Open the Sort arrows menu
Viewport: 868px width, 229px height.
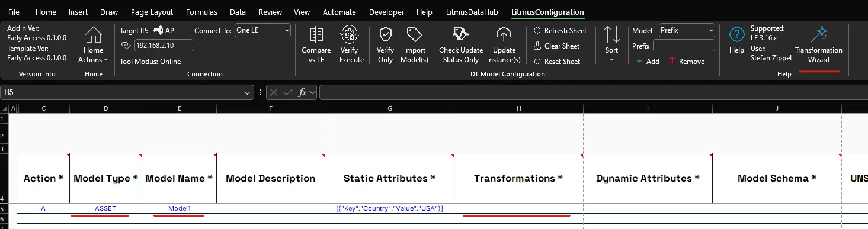[611, 44]
